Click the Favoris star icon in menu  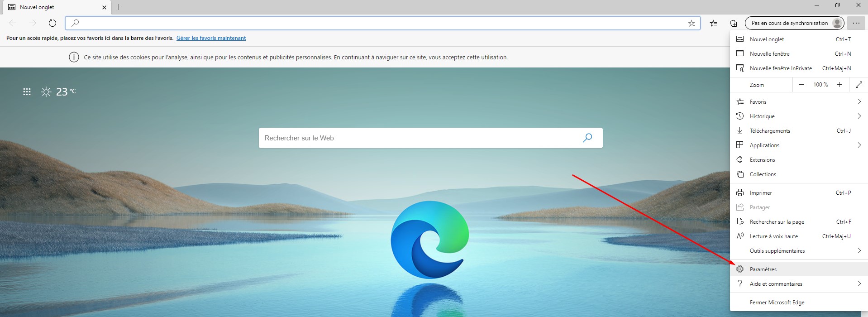740,101
